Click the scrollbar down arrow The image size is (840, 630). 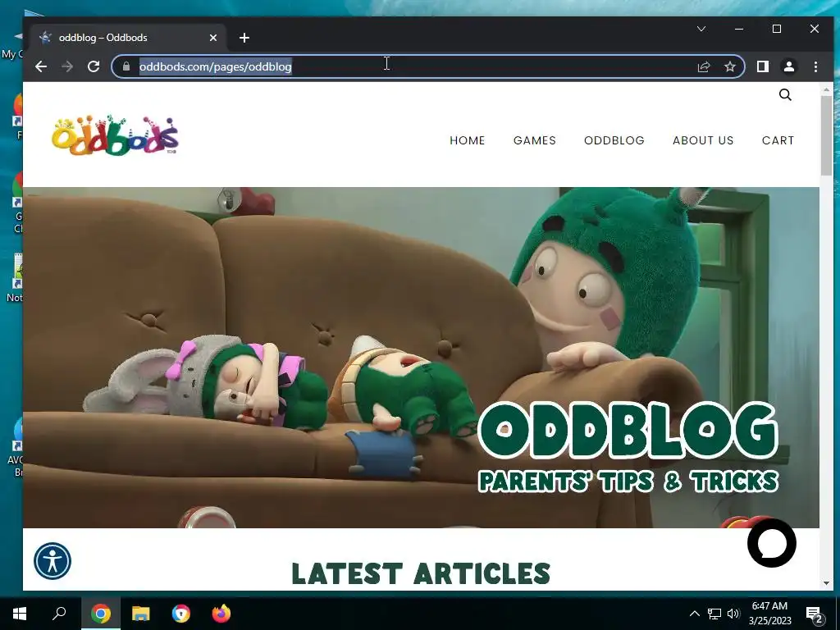(826, 583)
